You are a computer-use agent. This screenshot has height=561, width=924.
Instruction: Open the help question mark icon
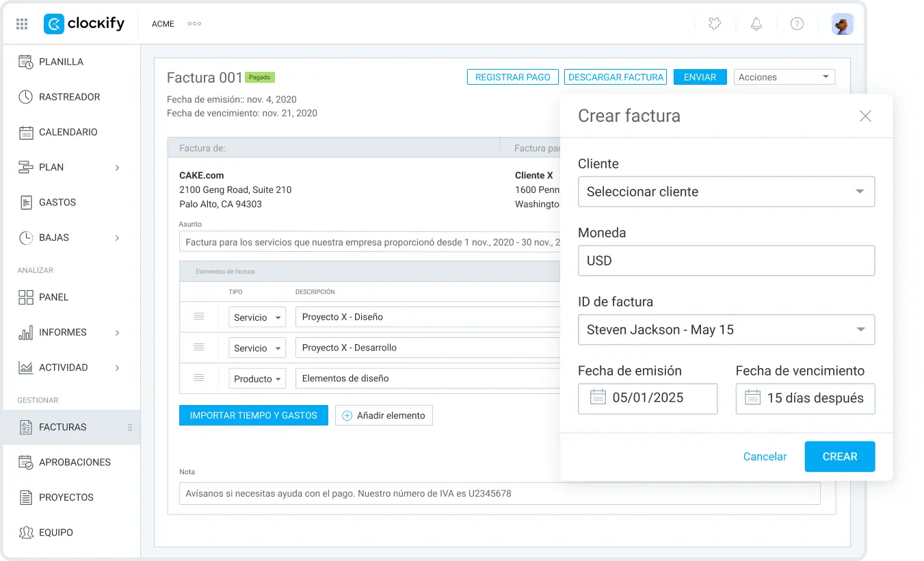click(x=797, y=24)
